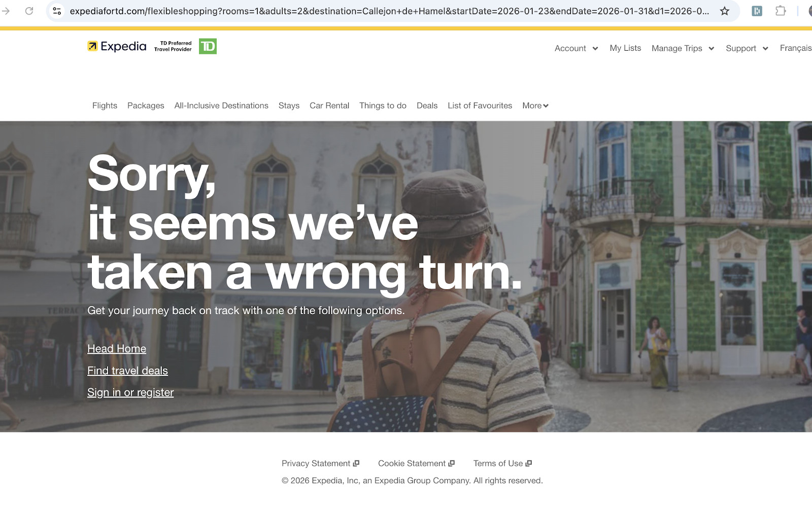Click the Head Home link

[x=117, y=349]
